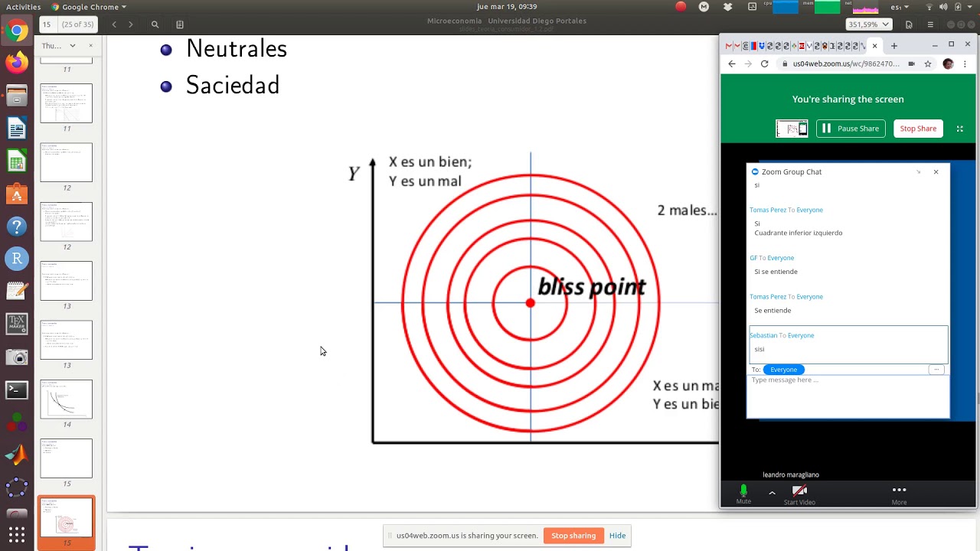This screenshot has width=980, height=551.
Task: Open a new tab in Zoom Chrome window
Action: 893,46
